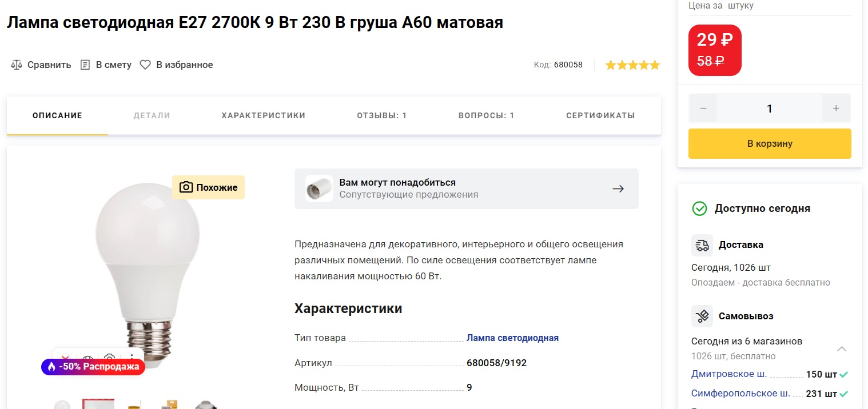Select the red packaging thumbnail image

pos(98,403)
